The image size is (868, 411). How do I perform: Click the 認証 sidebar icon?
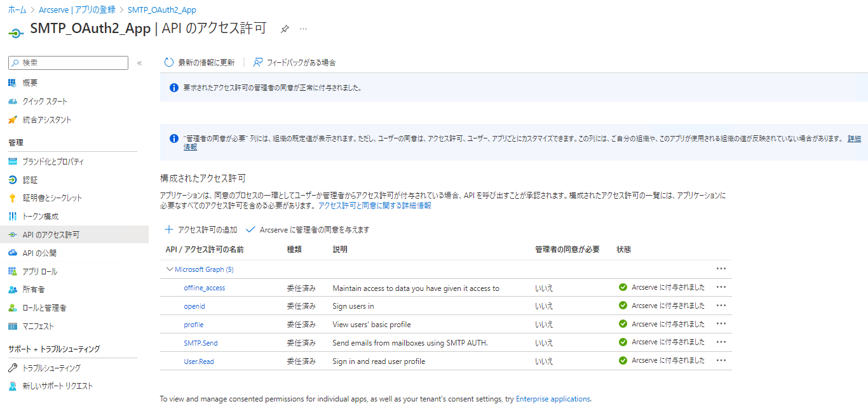13,180
